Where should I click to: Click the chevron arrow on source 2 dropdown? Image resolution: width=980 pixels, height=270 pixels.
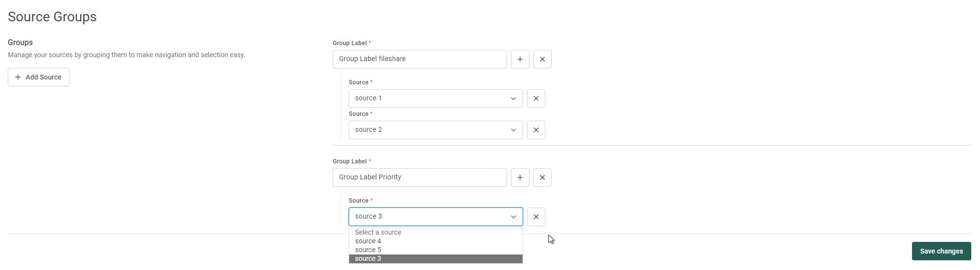pyautogui.click(x=513, y=130)
